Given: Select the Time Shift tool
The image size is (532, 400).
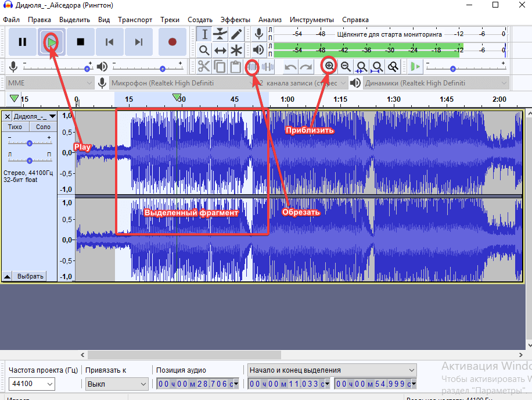Looking at the screenshot, I should [x=220, y=51].
